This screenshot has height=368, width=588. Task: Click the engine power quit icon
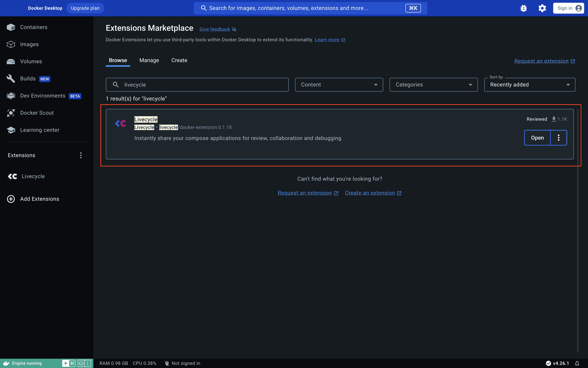(x=81, y=363)
